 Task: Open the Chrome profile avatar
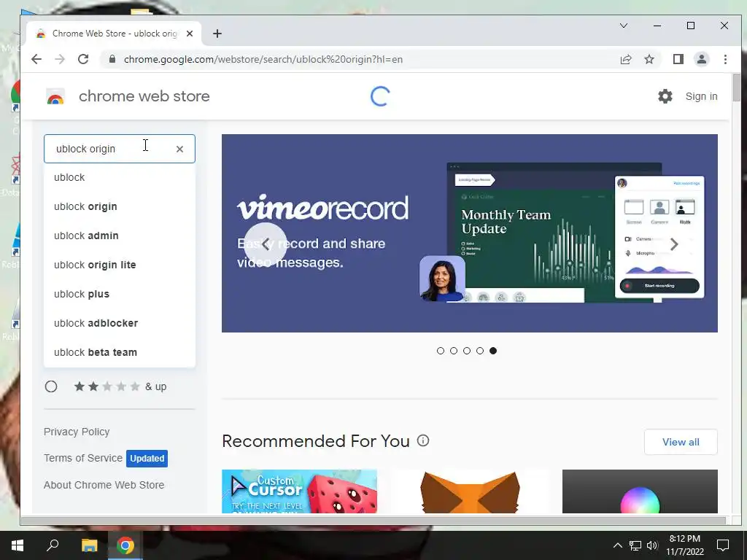click(x=701, y=59)
